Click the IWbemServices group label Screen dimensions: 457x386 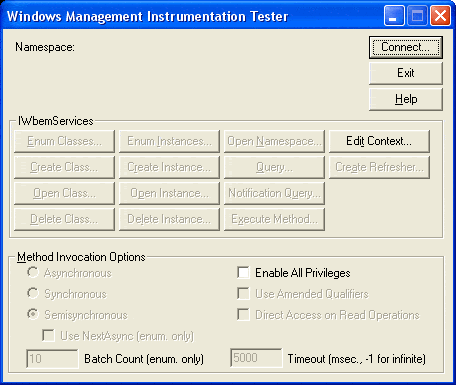click(55, 121)
